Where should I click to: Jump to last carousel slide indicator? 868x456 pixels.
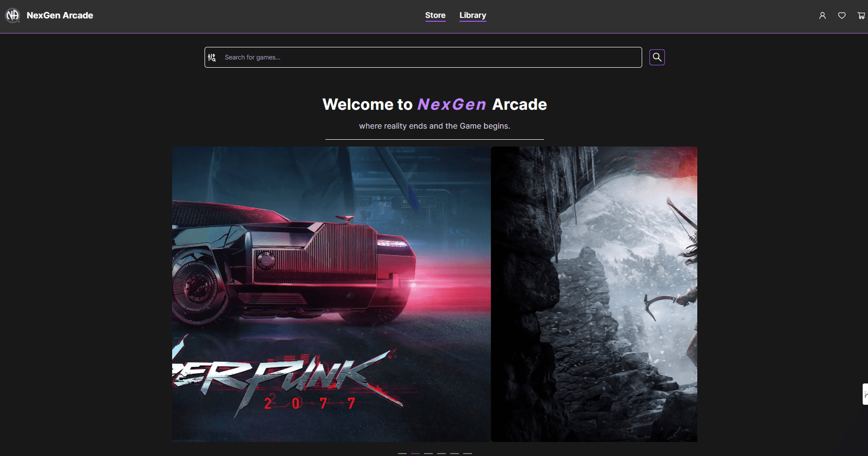[x=468, y=454]
